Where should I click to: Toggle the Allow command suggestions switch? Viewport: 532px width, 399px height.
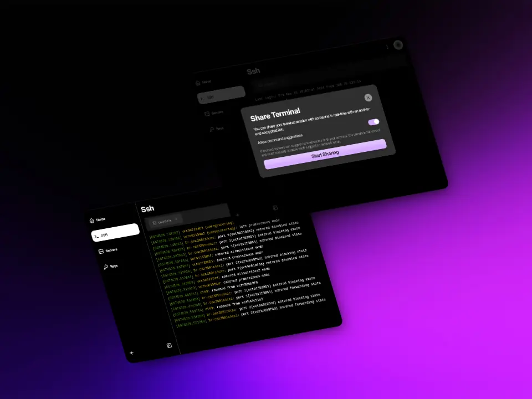[374, 122]
